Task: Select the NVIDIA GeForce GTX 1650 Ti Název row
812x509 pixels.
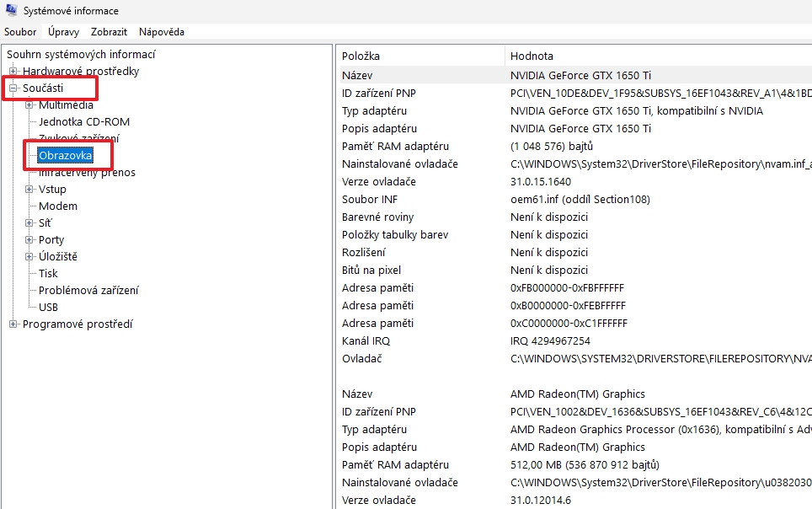Action: tap(576, 75)
